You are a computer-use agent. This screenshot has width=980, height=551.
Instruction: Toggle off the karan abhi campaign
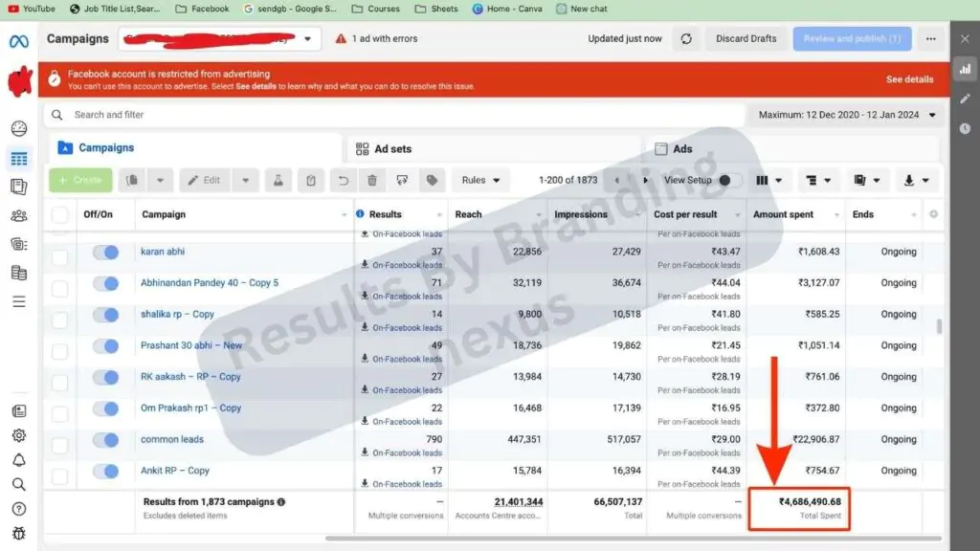105,253
